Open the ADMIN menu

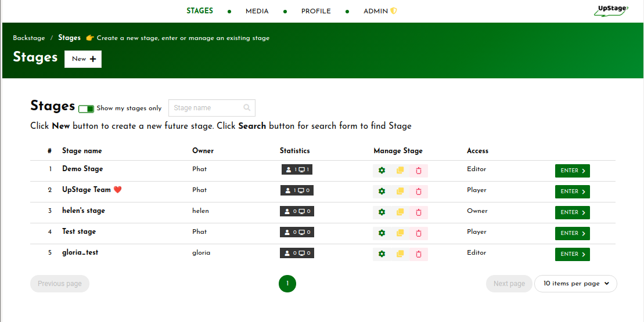[x=380, y=12]
